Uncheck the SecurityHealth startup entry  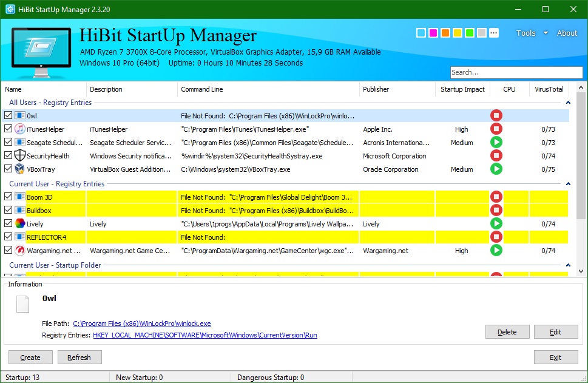point(8,156)
